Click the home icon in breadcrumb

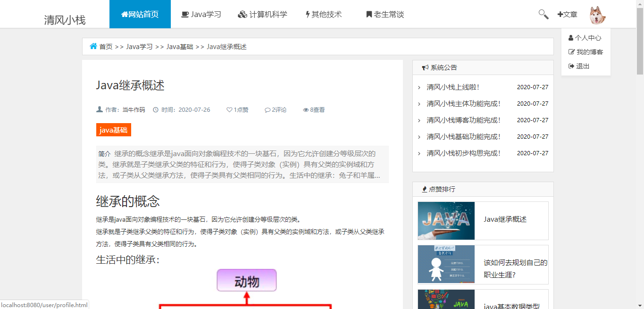(93, 46)
